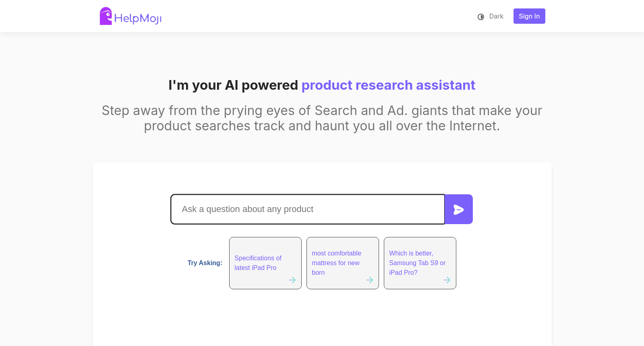
Task: Click the HelpMoji purple mascot logo icon
Action: (x=106, y=16)
